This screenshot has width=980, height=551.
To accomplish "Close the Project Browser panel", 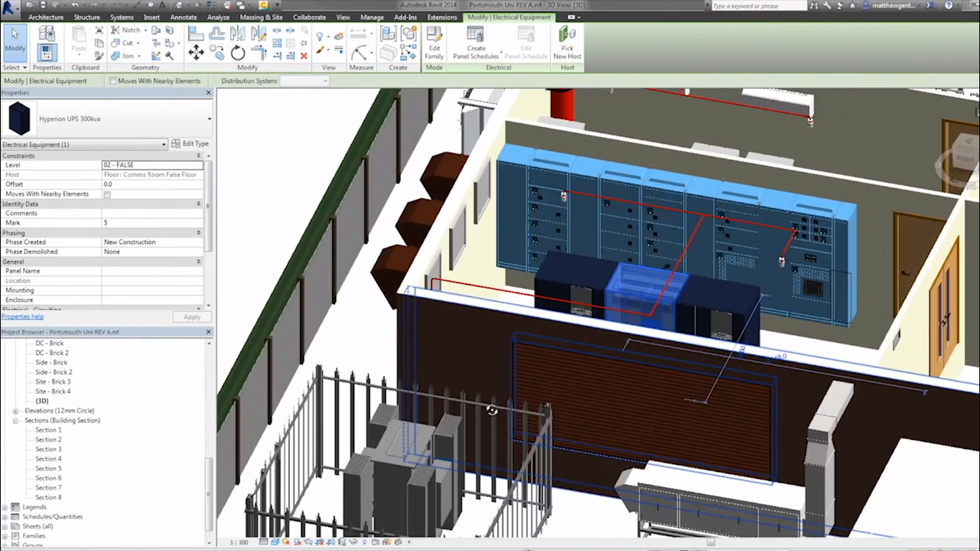I will 209,332.
